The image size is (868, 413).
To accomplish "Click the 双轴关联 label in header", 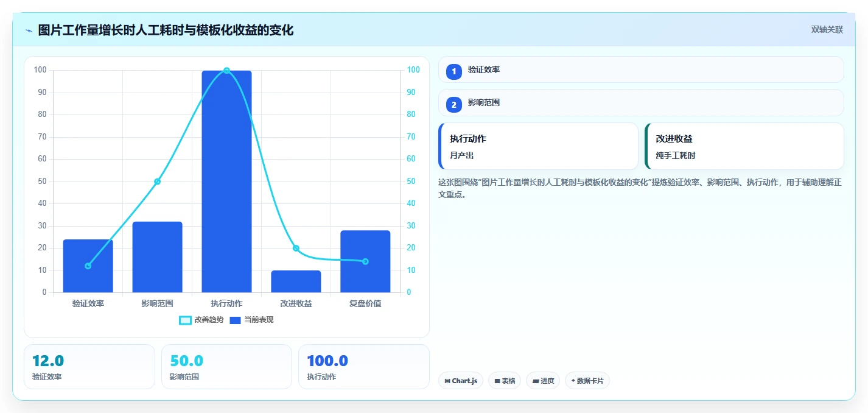I will click(827, 30).
